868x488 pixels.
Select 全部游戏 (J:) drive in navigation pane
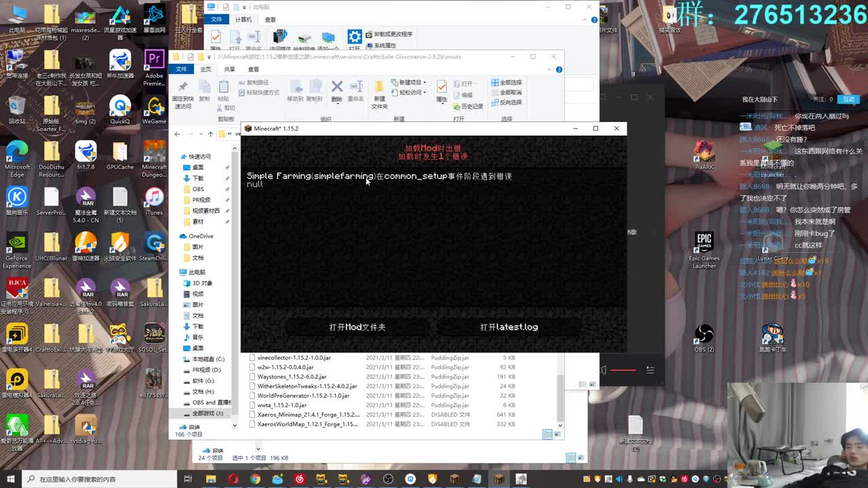(207, 413)
